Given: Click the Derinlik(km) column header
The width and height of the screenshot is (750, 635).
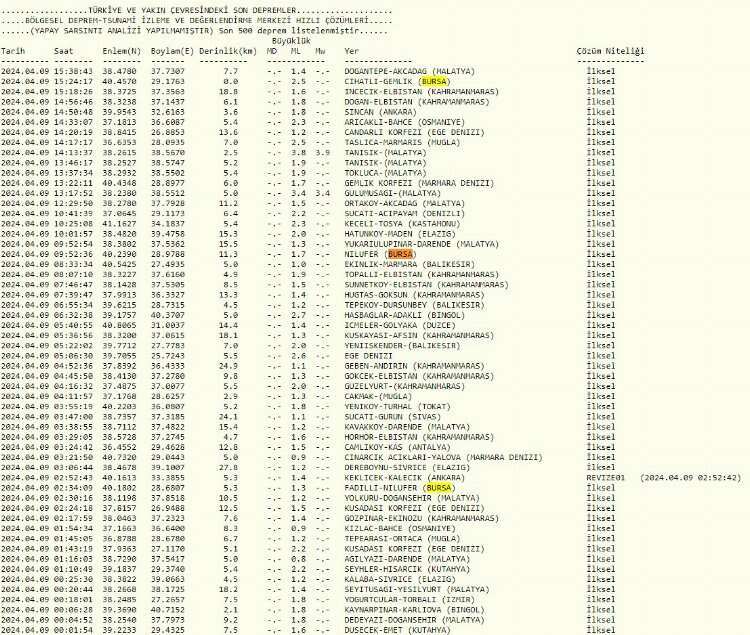Looking at the screenshot, I should tap(229, 49).
